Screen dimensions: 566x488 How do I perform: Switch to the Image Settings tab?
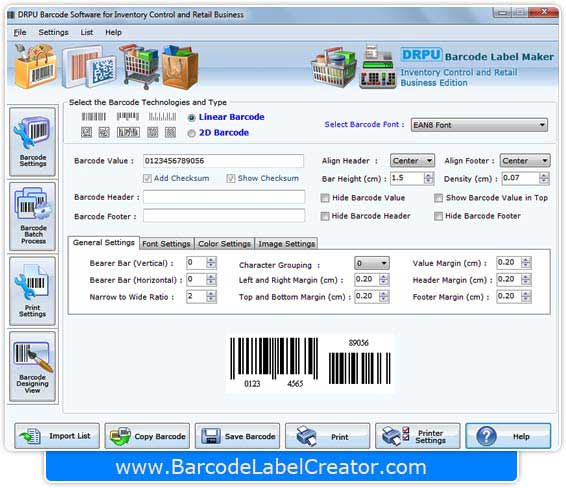[287, 244]
